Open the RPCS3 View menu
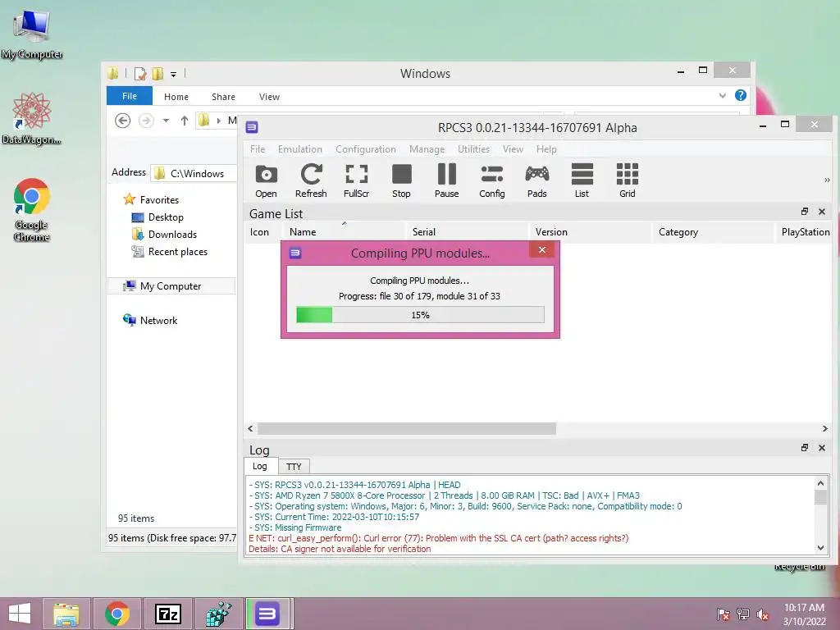 point(513,149)
